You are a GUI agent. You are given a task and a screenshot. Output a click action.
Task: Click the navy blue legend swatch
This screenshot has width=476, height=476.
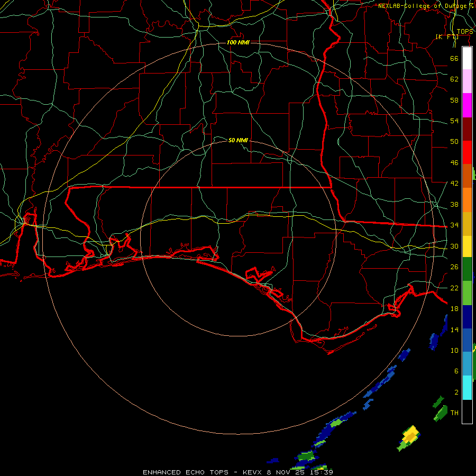tap(467, 317)
